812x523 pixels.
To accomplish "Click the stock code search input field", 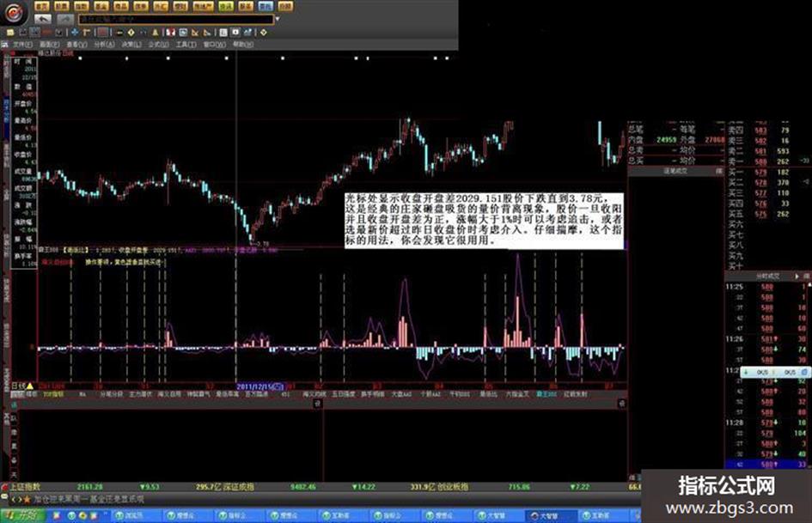I will pos(175,19).
